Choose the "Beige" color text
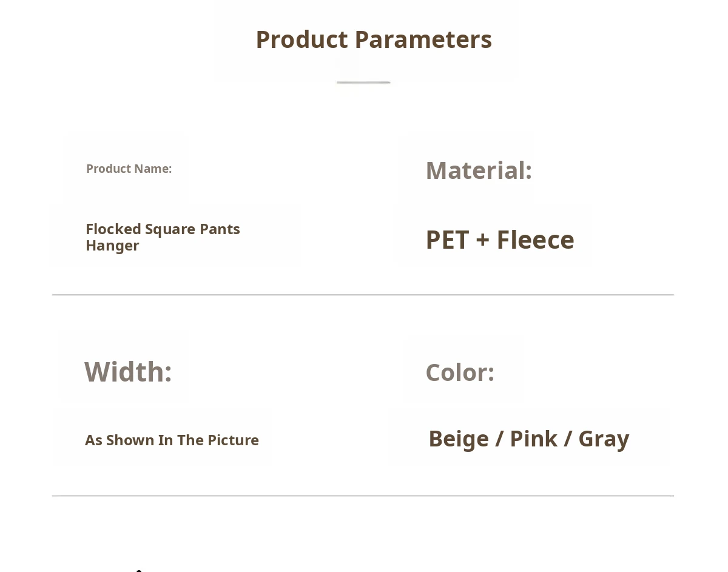The image size is (728, 572). pos(459,439)
